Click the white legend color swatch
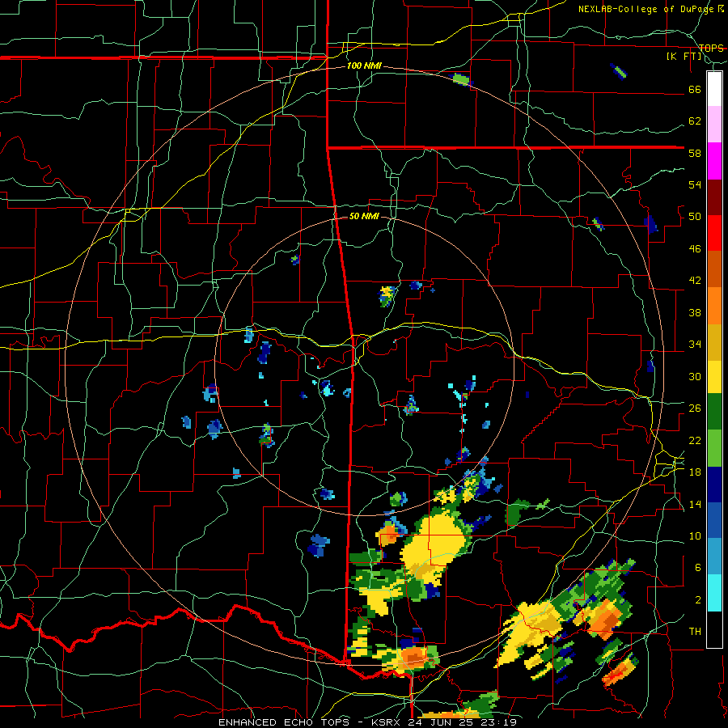728x728 pixels. [x=714, y=89]
